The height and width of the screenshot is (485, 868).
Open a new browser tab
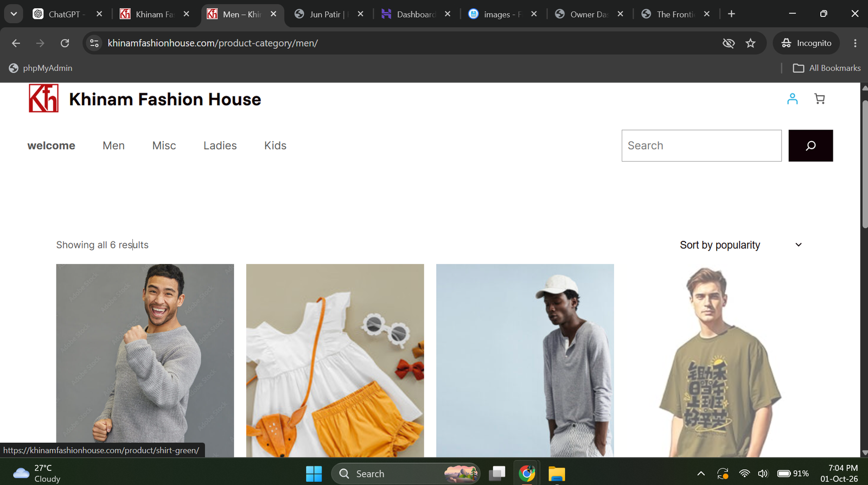click(x=731, y=14)
